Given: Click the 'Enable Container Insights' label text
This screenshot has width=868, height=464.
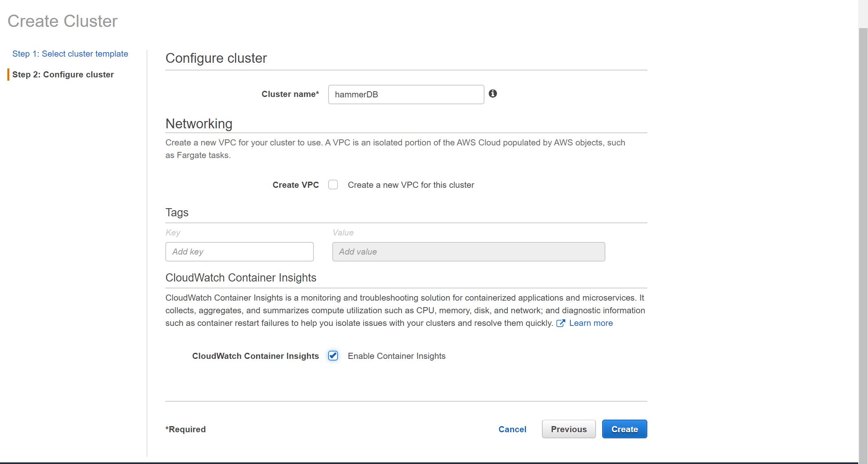Looking at the screenshot, I should tap(397, 356).
